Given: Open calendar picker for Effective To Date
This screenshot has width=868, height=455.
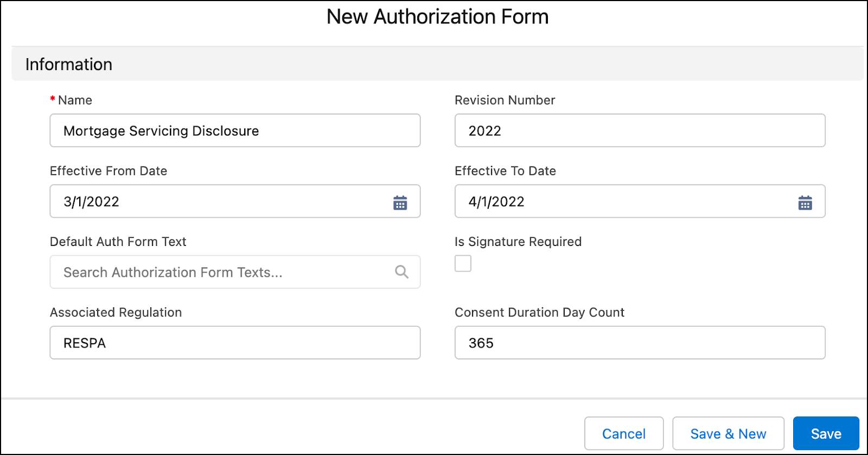Looking at the screenshot, I should tap(805, 203).
